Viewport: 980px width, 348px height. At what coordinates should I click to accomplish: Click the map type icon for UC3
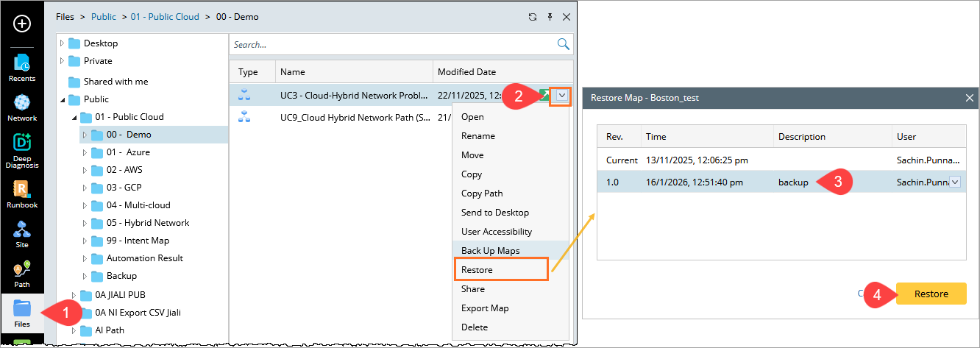click(245, 95)
